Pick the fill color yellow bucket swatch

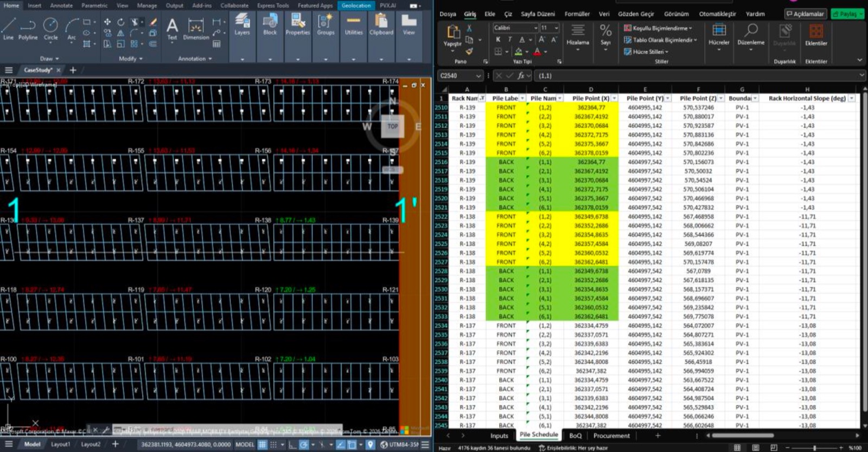tap(519, 51)
